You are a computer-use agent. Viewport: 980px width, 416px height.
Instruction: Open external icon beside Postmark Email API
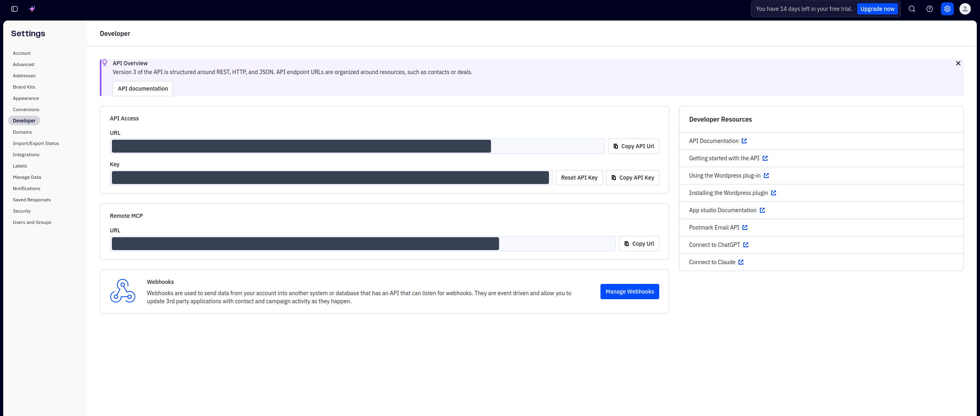pyautogui.click(x=745, y=228)
